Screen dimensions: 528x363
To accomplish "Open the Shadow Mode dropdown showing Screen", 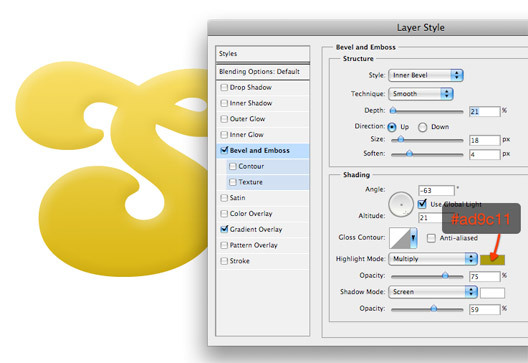I will pyautogui.click(x=433, y=292).
